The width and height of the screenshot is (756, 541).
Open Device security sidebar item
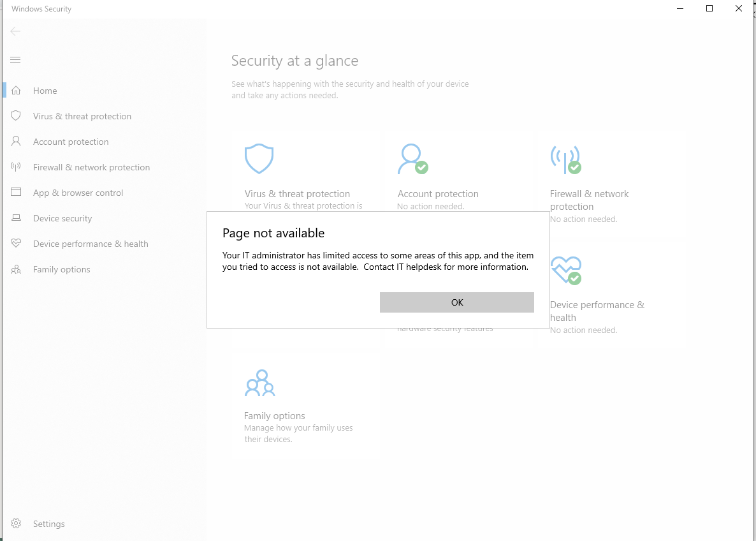coord(62,219)
